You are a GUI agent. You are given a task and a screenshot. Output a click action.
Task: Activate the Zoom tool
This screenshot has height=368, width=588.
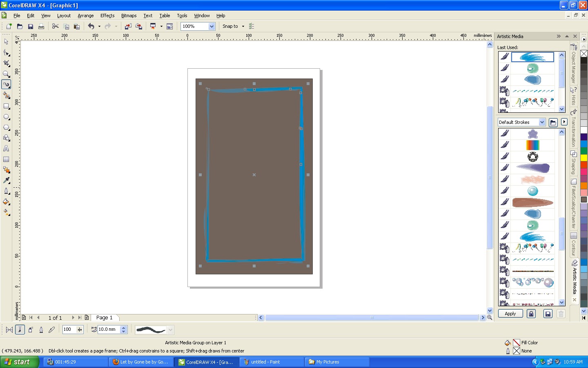point(6,74)
